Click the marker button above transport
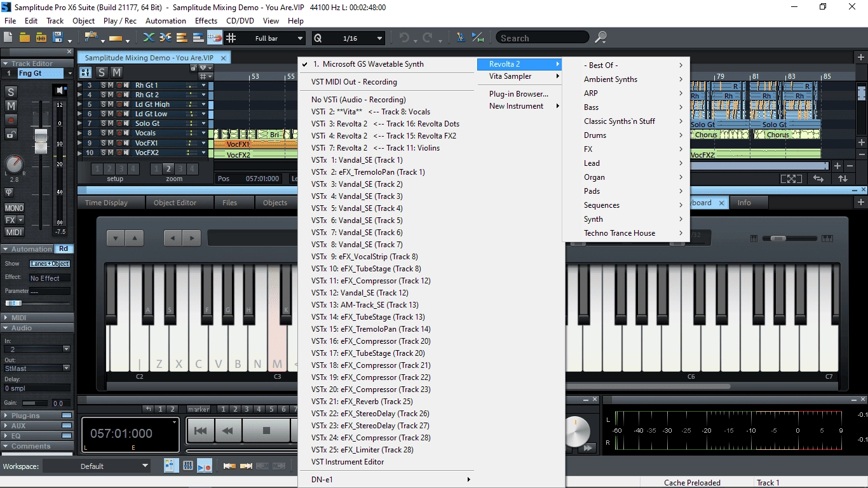868x488 pixels. pos(199,409)
